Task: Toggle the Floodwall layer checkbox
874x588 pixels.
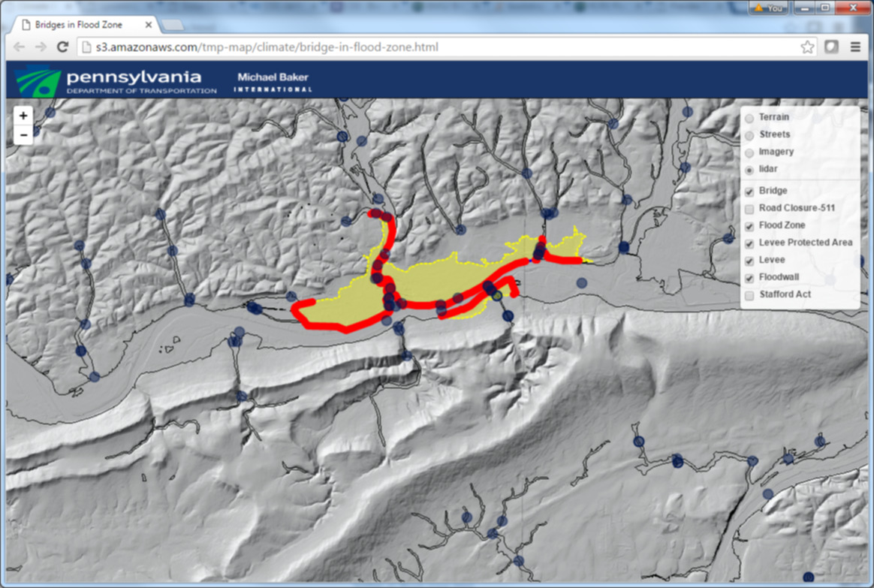Action: [x=749, y=278]
